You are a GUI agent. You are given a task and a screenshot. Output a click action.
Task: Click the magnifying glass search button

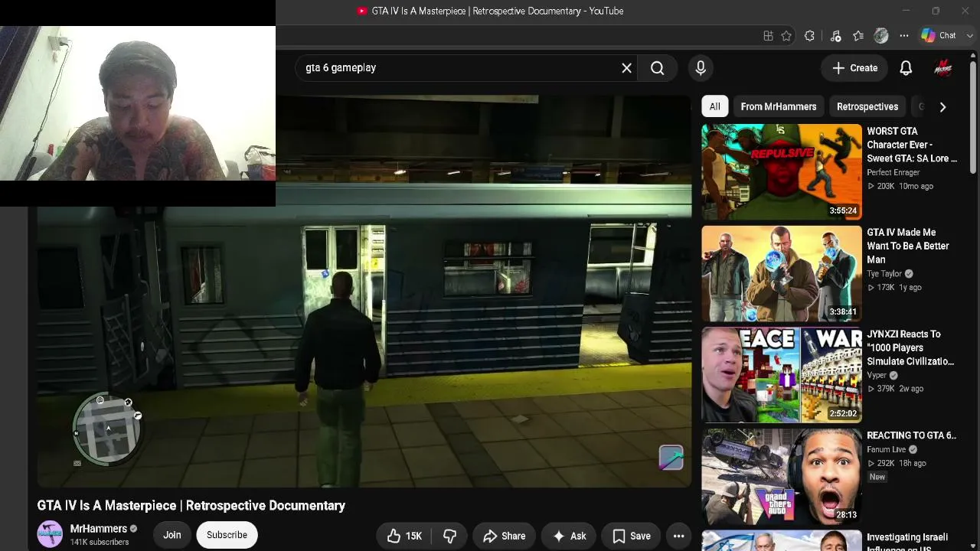(x=657, y=68)
